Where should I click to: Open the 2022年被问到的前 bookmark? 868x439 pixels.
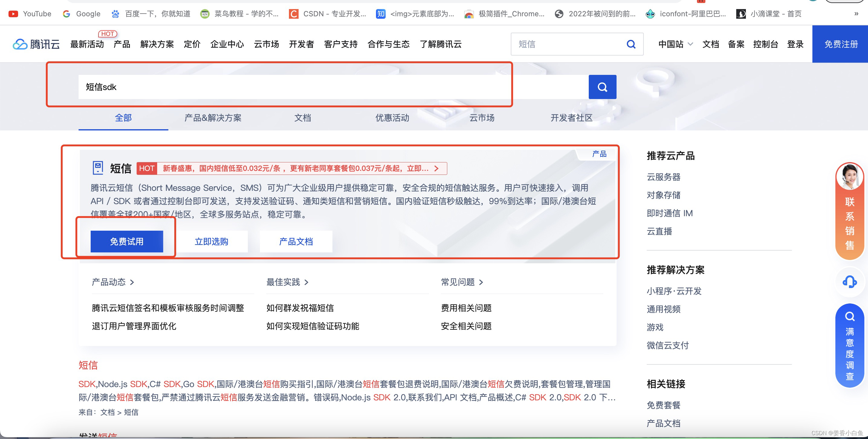pos(595,14)
